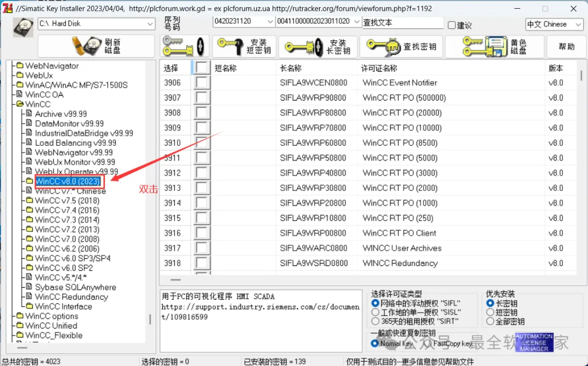The height and width of the screenshot is (366, 588).
Task: Collapse the open WinCC folder node
Action: pos(20,104)
